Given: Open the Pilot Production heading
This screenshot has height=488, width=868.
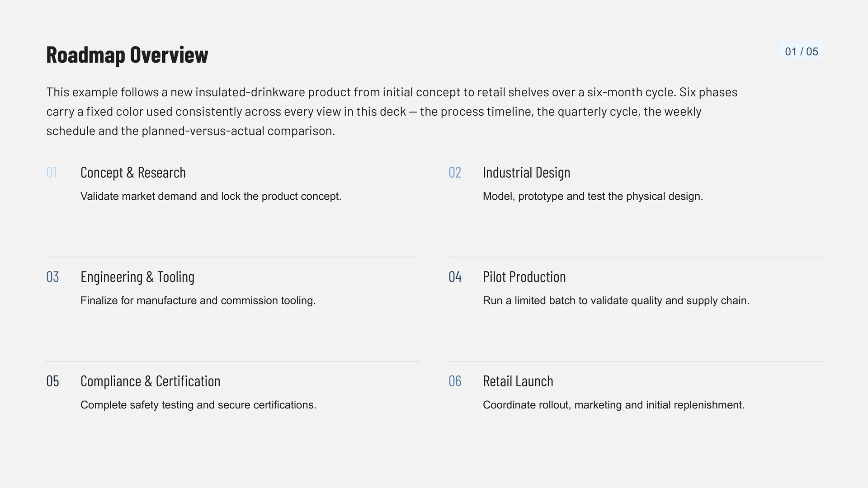Looking at the screenshot, I should (524, 277).
